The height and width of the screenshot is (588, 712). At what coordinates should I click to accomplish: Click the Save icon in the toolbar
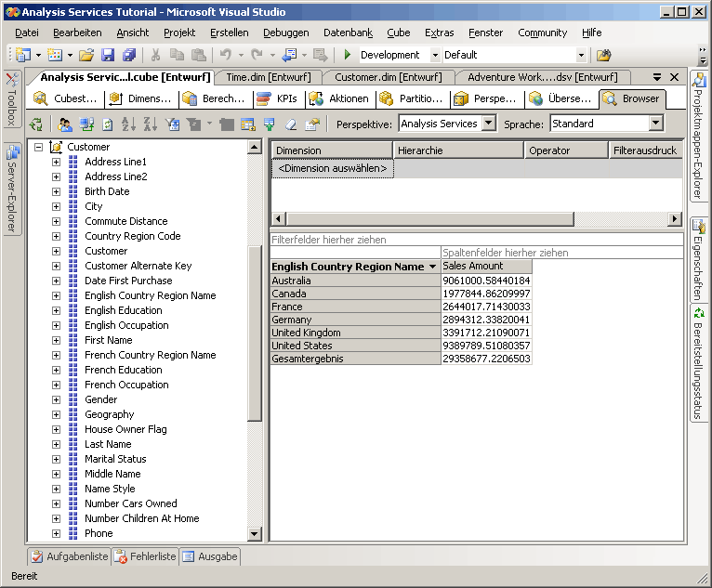point(108,55)
